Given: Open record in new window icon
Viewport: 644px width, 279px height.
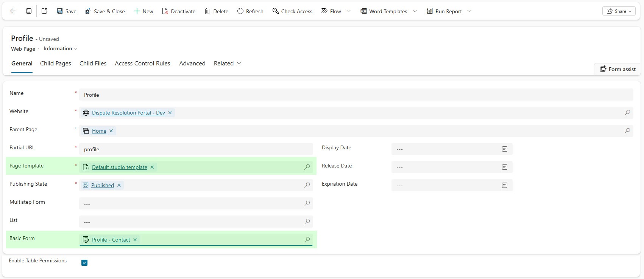Looking at the screenshot, I should pos(44,11).
